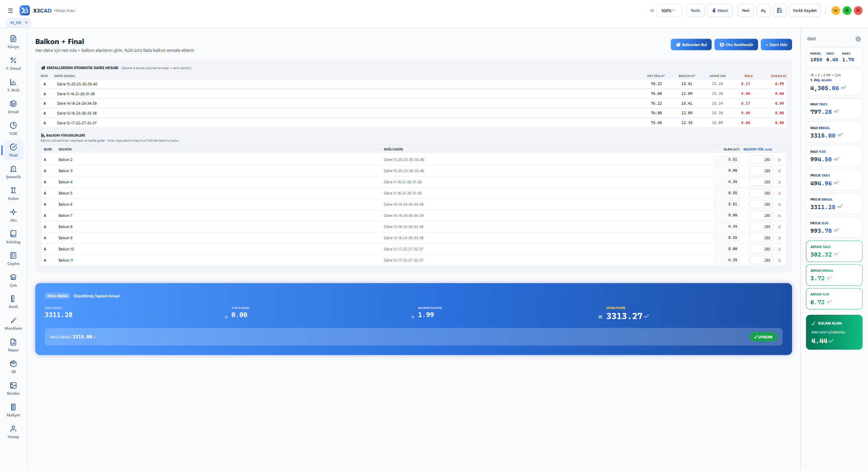Select the 41_112 document tab
868x471 pixels.
(x=16, y=23)
